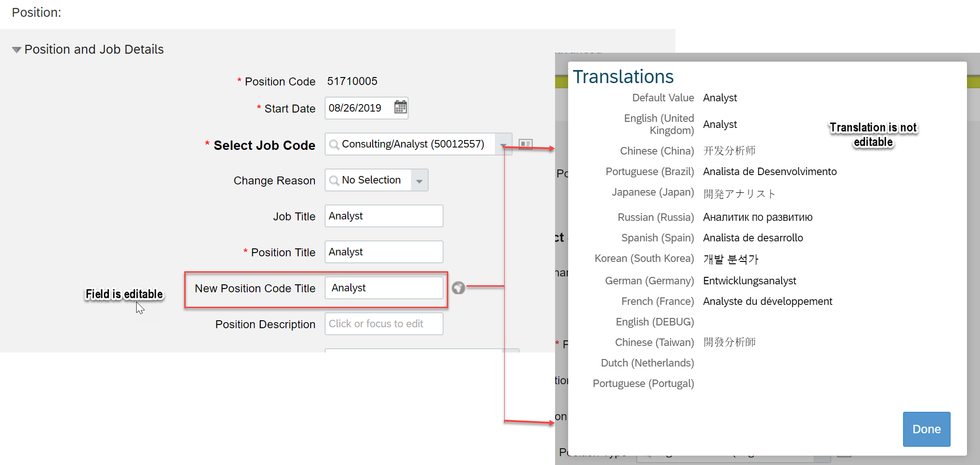The image size is (980, 465).
Task: Click Russian (Russia) translation value
Action: point(758,217)
